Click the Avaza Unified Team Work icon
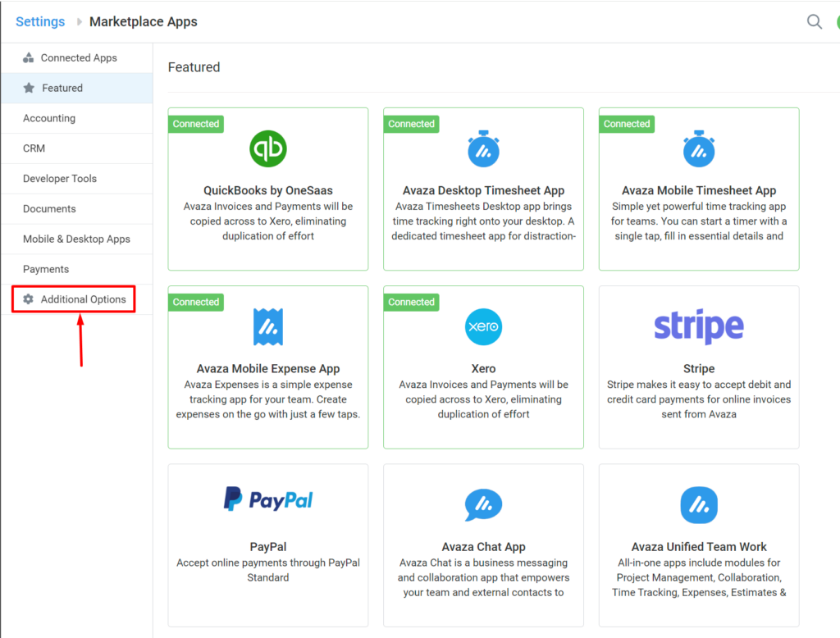This screenshot has height=638, width=840. tap(699, 504)
